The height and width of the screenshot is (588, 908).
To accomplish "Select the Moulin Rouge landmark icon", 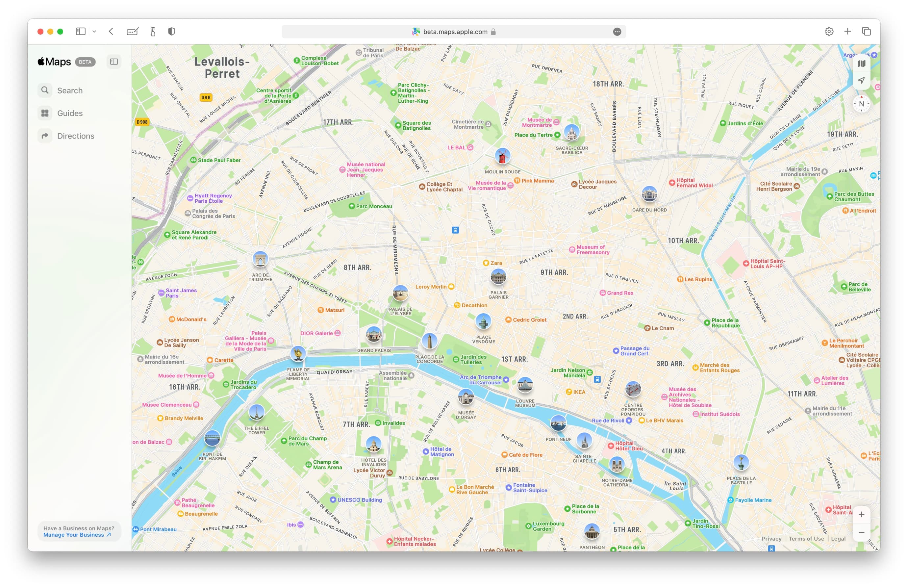I will point(502,156).
